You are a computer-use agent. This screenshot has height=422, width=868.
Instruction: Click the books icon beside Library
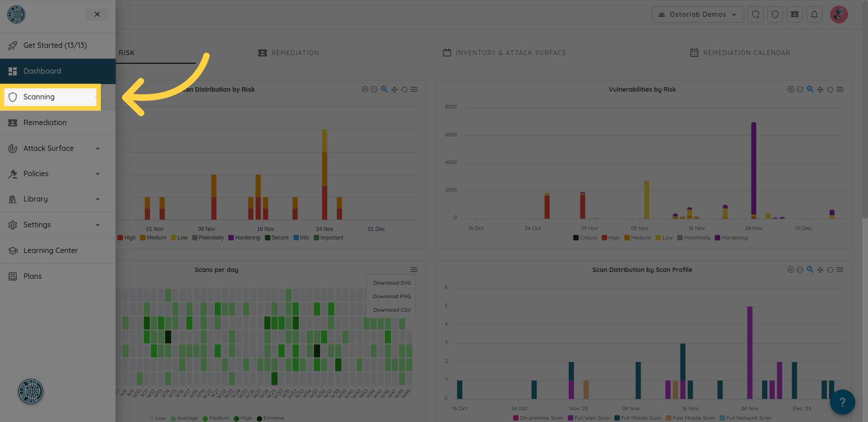[13, 199]
